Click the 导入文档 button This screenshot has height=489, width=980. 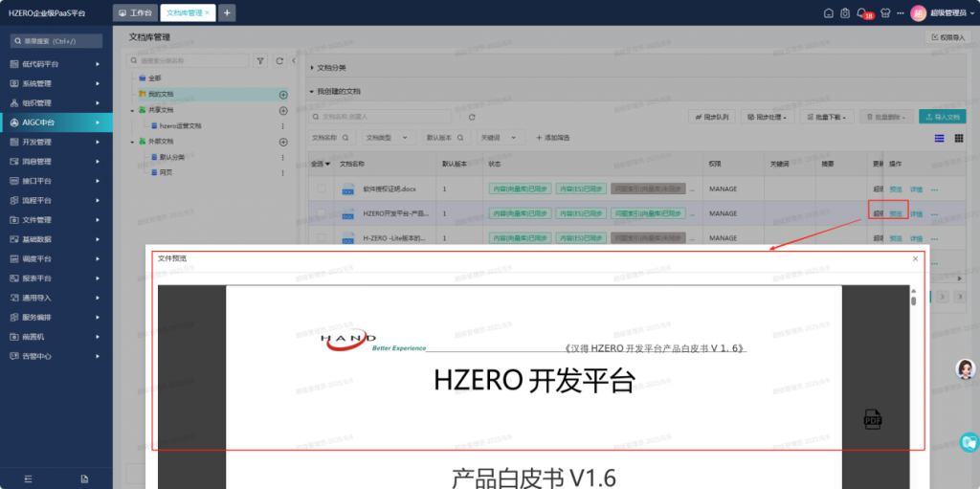pyautogui.click(x=942, y=117)
